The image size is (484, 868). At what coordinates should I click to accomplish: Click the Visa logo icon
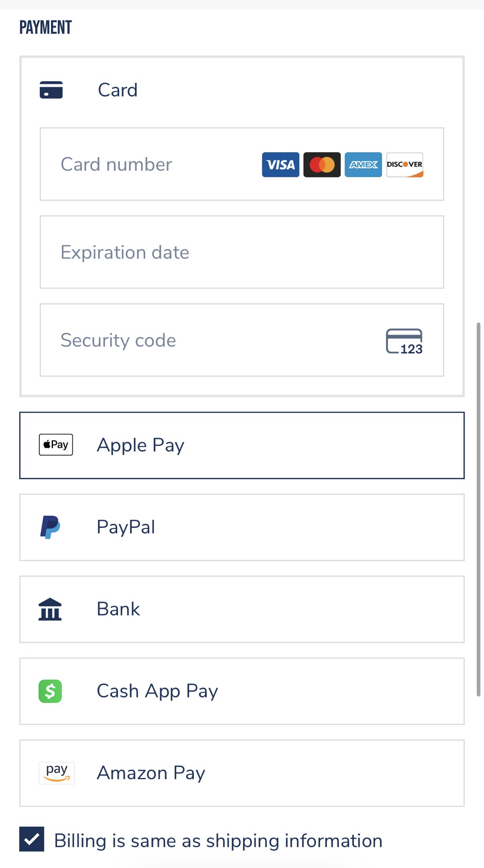pos(280,164)
